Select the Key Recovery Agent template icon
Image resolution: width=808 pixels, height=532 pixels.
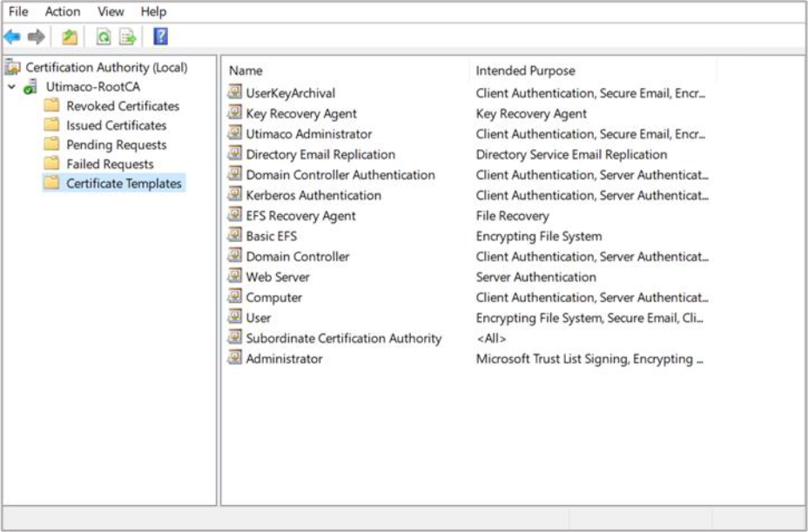(234, 112)
